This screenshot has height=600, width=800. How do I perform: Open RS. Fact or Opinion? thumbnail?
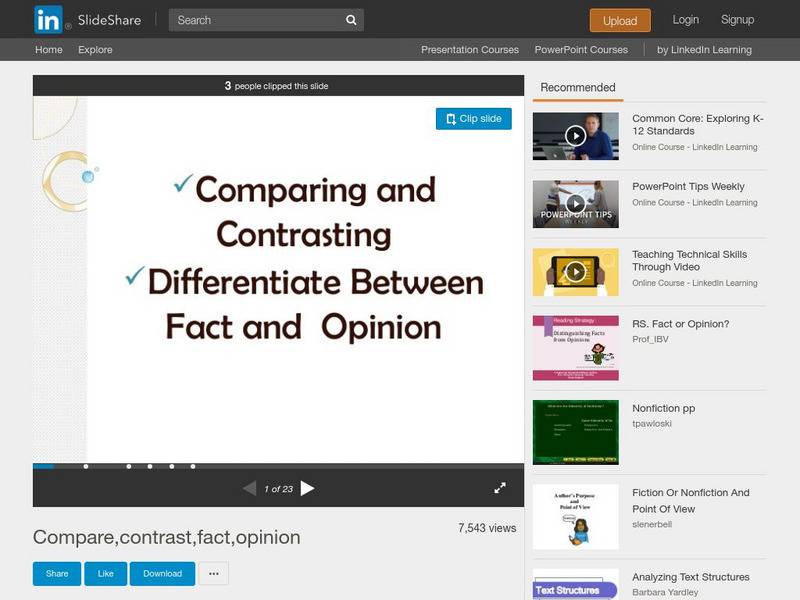[576, 348]
